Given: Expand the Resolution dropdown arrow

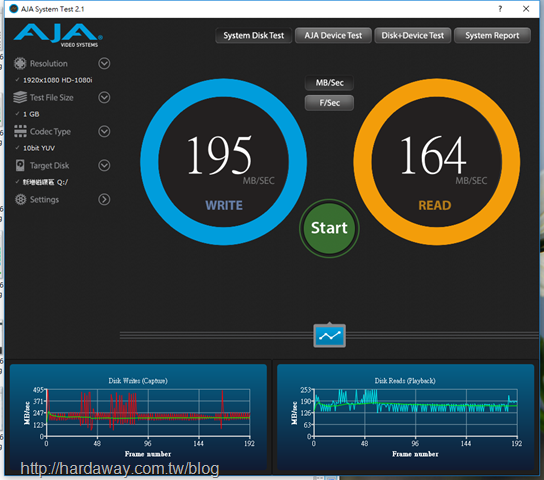Looking at the screenshot, I should tap(104, 63).
